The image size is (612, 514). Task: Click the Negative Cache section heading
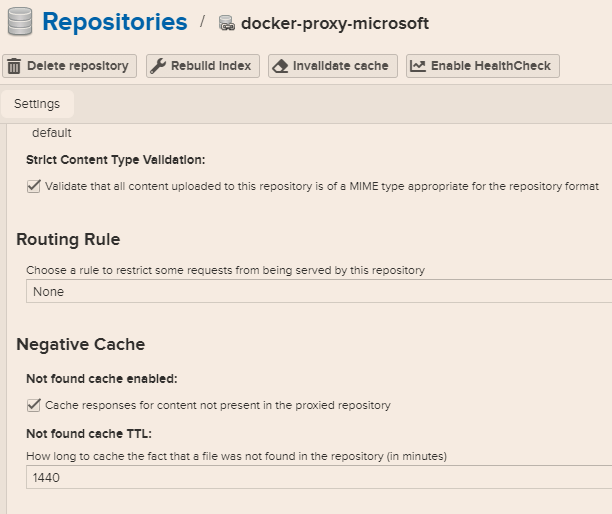click(81, 344)
